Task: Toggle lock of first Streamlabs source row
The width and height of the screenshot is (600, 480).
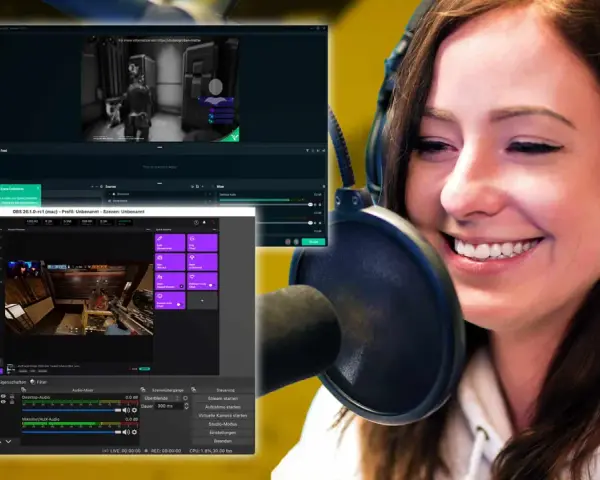Action: [x=205, y=194]
